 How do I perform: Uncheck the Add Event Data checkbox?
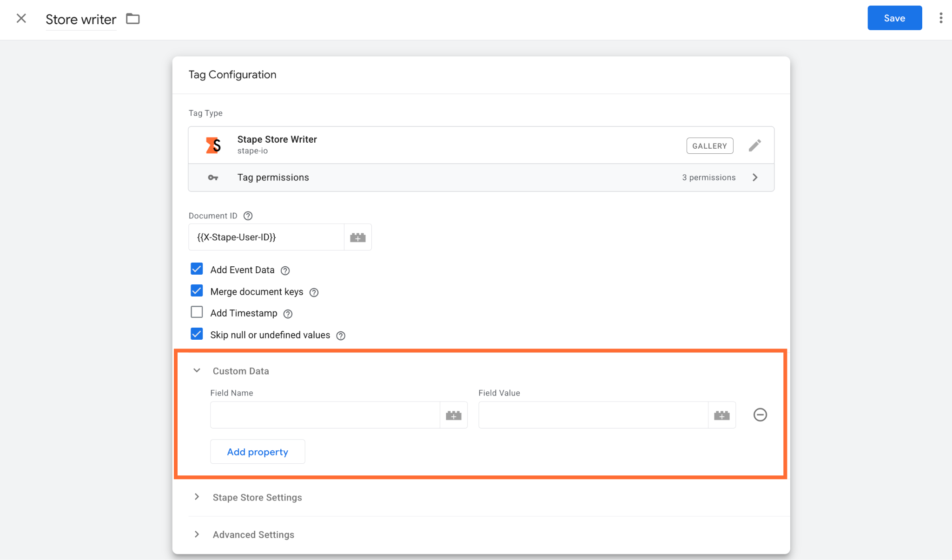pyautogui.click(x=197, y=269)
